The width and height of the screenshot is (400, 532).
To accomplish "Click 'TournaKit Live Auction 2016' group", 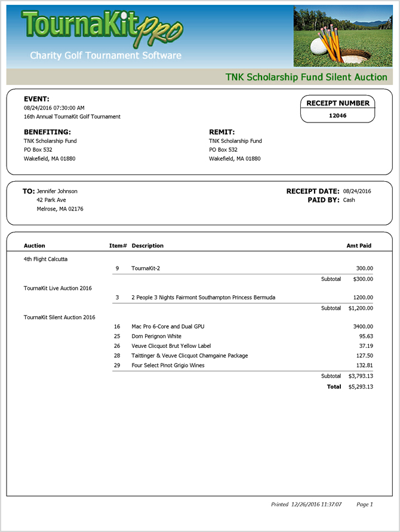I will click(x=58, y=288).
